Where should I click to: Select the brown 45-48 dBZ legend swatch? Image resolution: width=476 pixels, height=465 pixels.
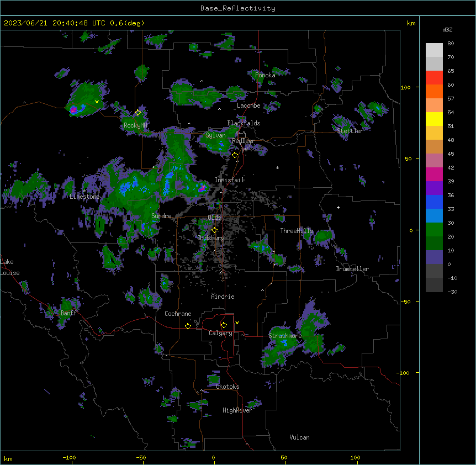(434, 146)
